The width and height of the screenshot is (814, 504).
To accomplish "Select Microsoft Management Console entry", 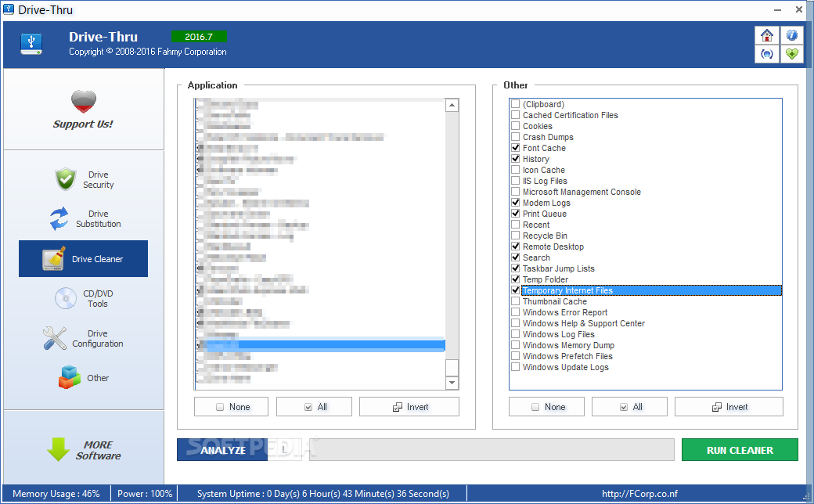I will coord(582,192).
